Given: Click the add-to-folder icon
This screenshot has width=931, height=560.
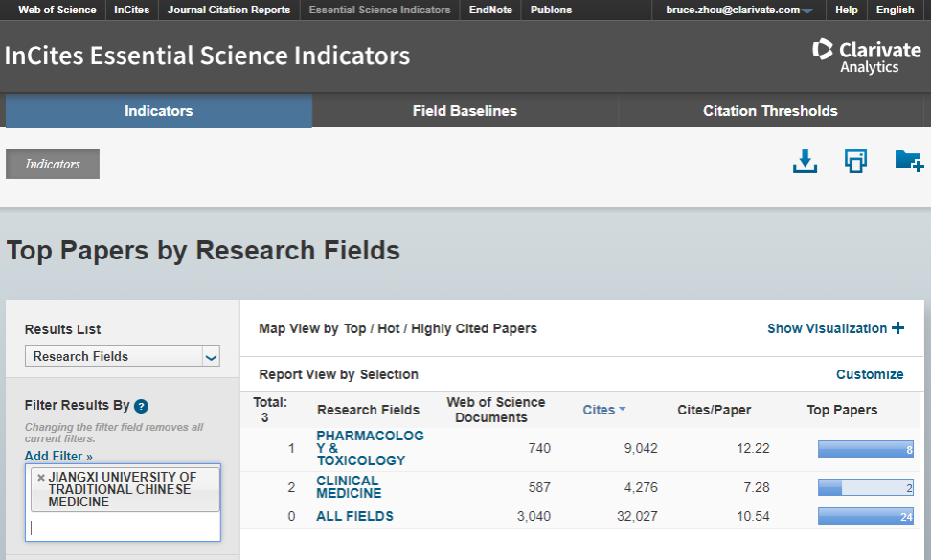Looking at the screenshot, I should (907, 162).
